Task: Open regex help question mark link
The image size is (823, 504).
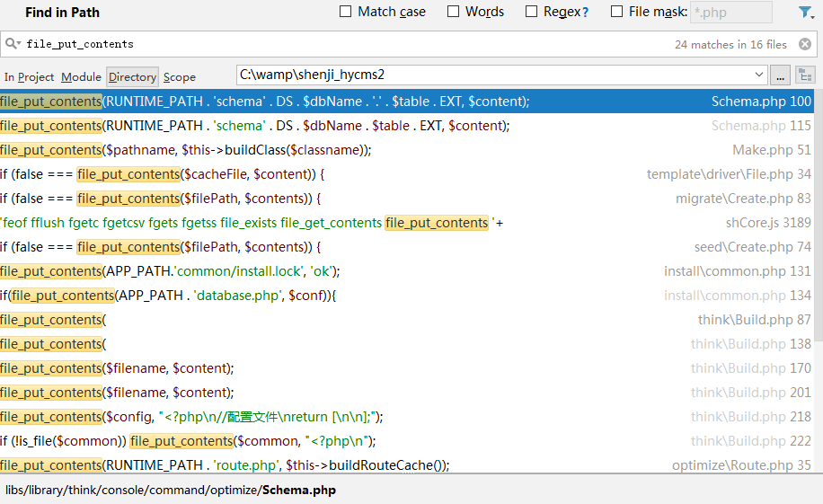Action: (585, 12)
